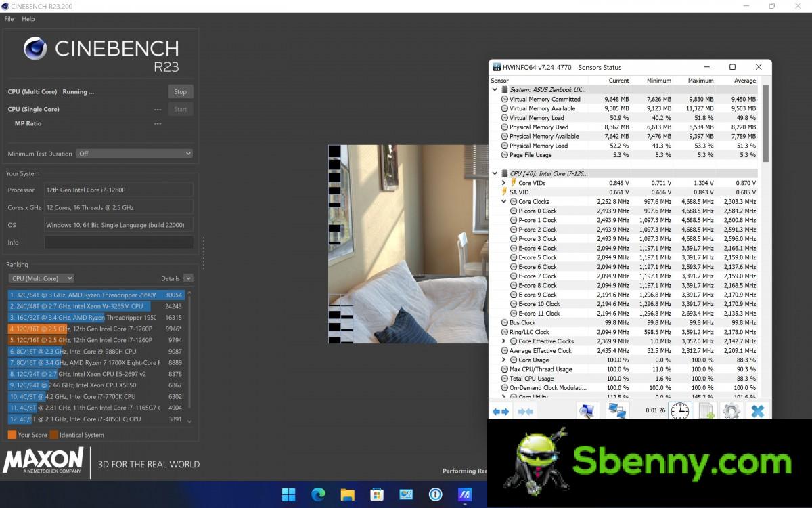Select the Max CPU/Thread Usage row
Viewport: 812px width, 508px height.
pyautogui.click(x=625, y=369)
